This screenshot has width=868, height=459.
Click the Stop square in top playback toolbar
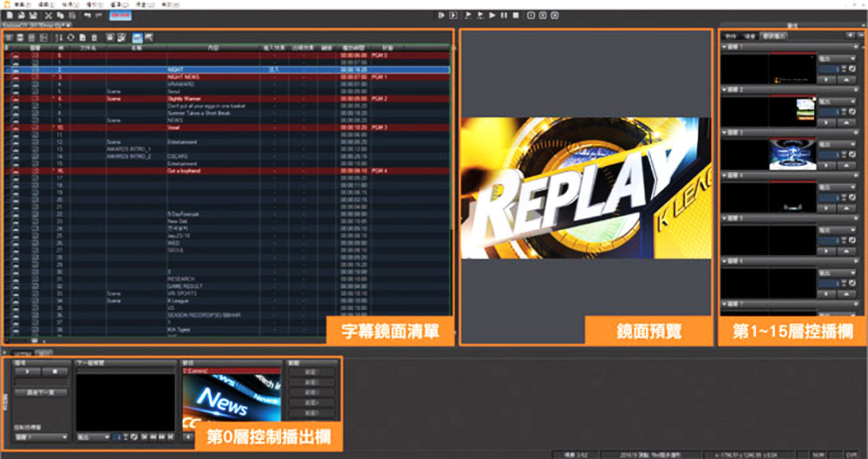point(516,16)
